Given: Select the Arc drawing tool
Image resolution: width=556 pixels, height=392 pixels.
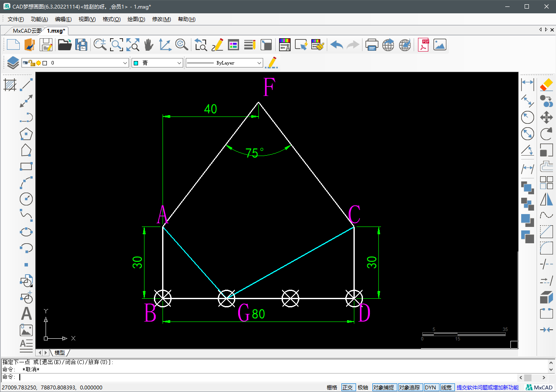Looking at the screenshot, I should point(27,183).
